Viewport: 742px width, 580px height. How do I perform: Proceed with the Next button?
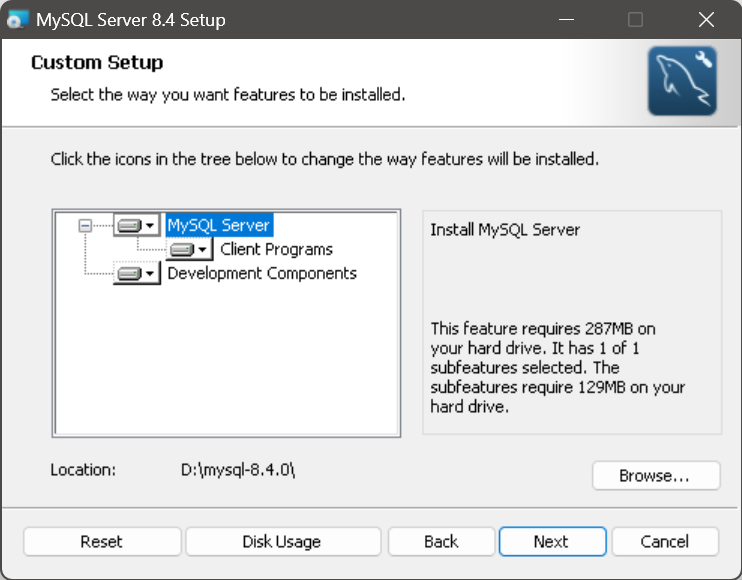[552, 542]
